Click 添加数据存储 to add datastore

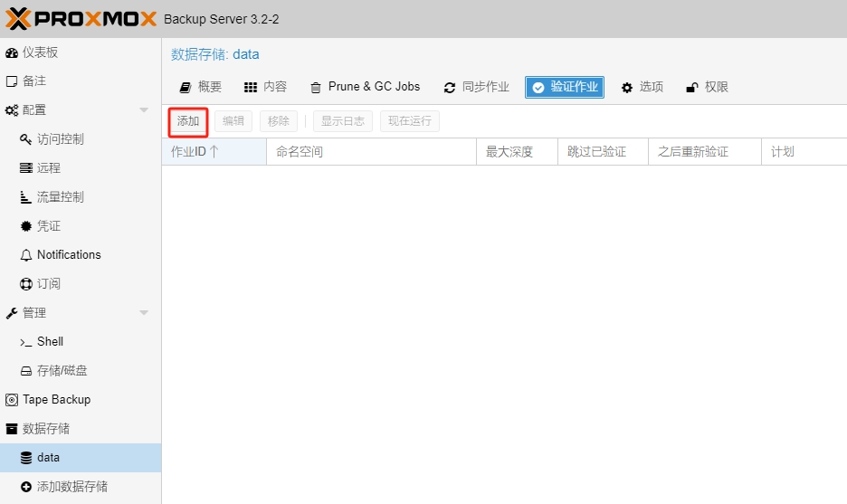(71, 486)
